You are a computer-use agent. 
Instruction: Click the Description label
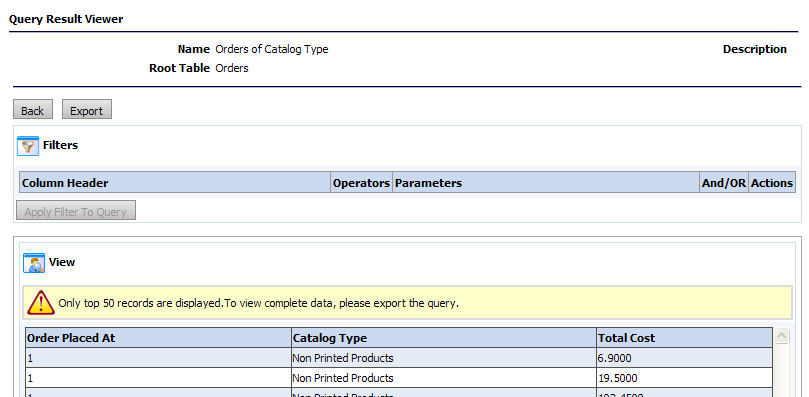[x=754, y=50]
